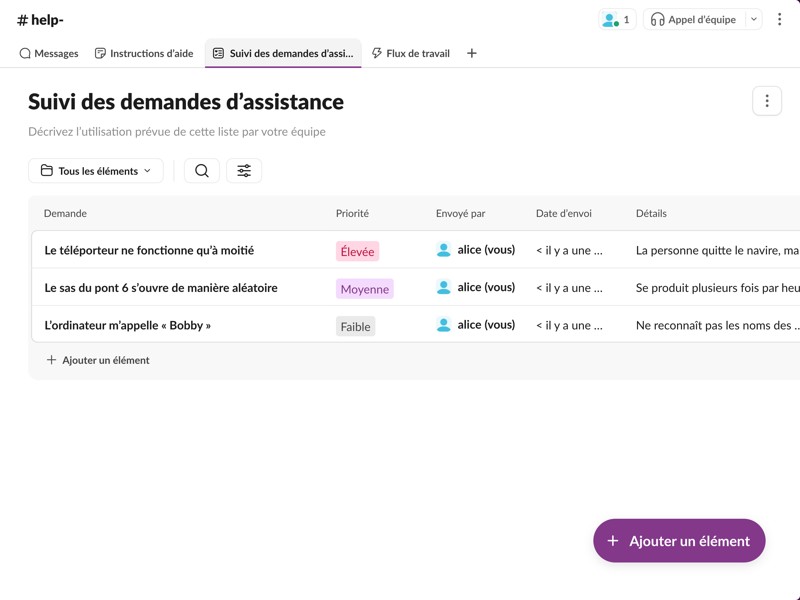Open Tous les éléments view dropdown
This screenshot has width=800, height=600.
[96, 171]
